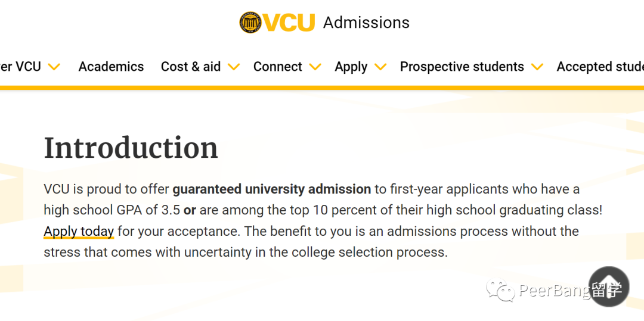Select the Cost & aid label

click(x=191, y=67)
